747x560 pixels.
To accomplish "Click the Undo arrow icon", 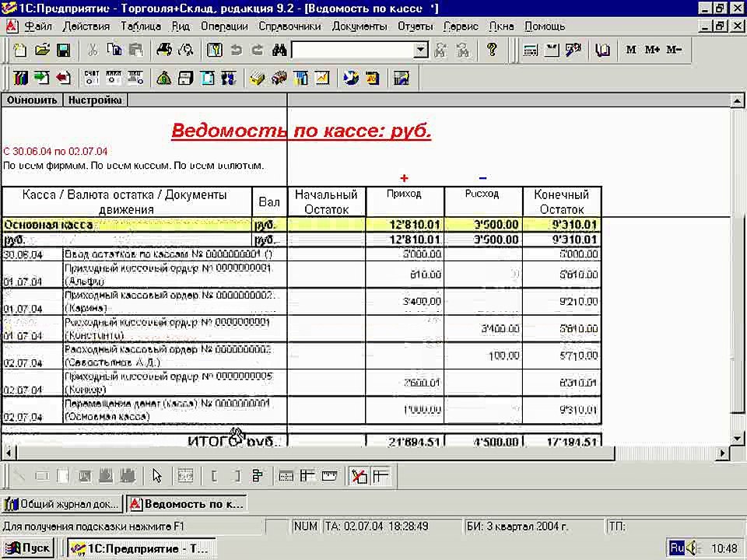I will click(236, 50).
